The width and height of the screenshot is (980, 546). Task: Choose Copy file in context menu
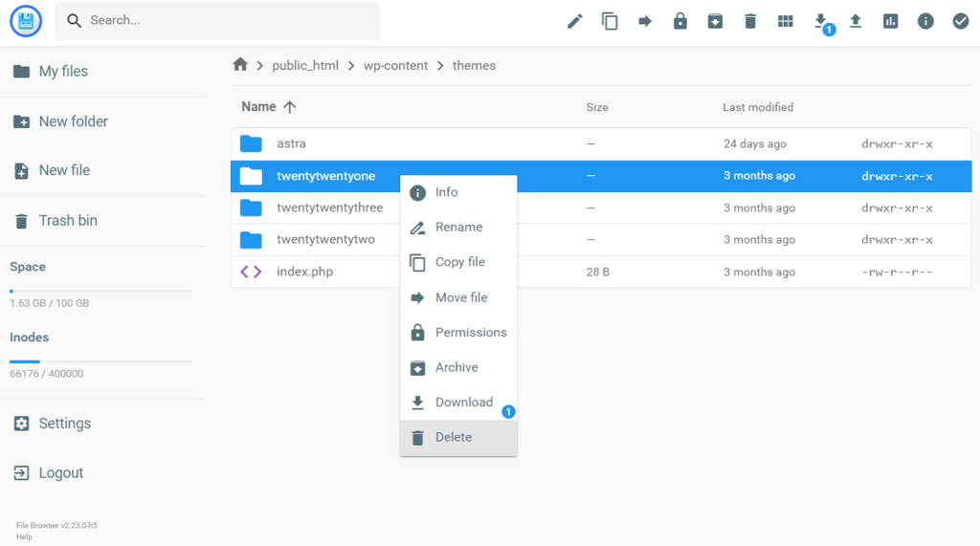click(x=458, y=262)
